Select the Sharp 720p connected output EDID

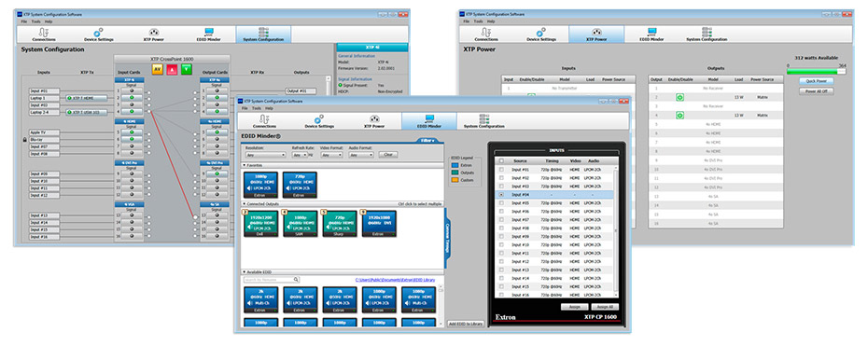coord(340,223)
